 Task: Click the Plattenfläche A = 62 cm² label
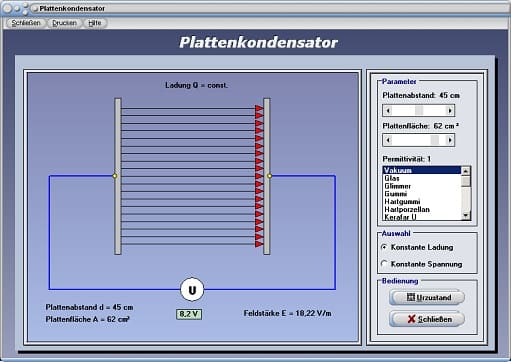coord(88,319)
